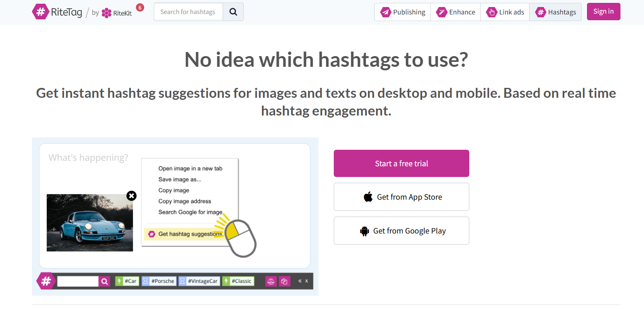Focus the Search for hashtags field
The image size is (644, 309).
coord(188,12)
